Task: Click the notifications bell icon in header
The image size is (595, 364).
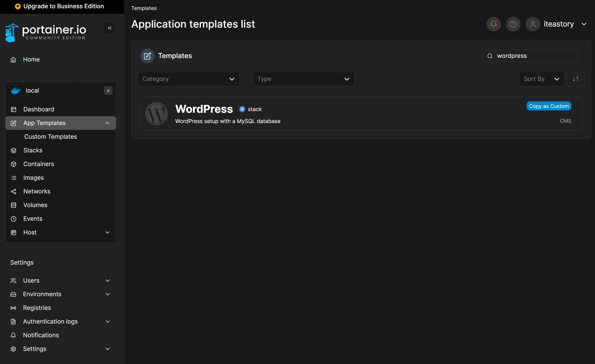Action: (494, 24)
